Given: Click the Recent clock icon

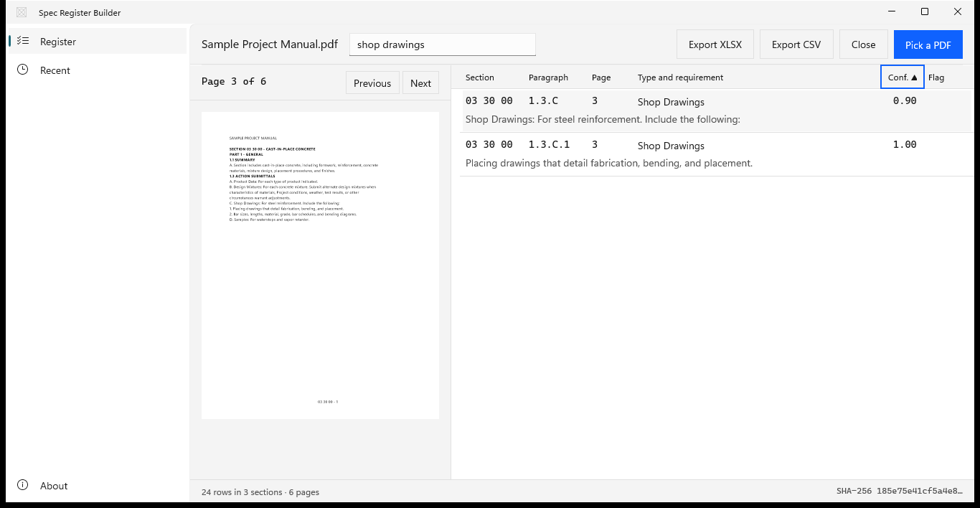Looking at the screenshot, I should [23, 70].
